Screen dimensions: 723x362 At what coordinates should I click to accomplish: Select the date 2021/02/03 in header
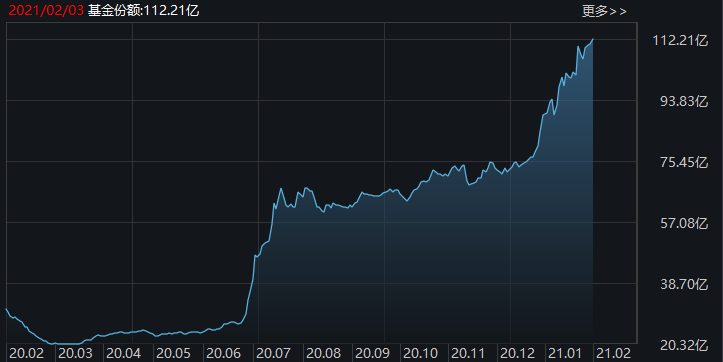pyautogui.click(x=46, y=11)
